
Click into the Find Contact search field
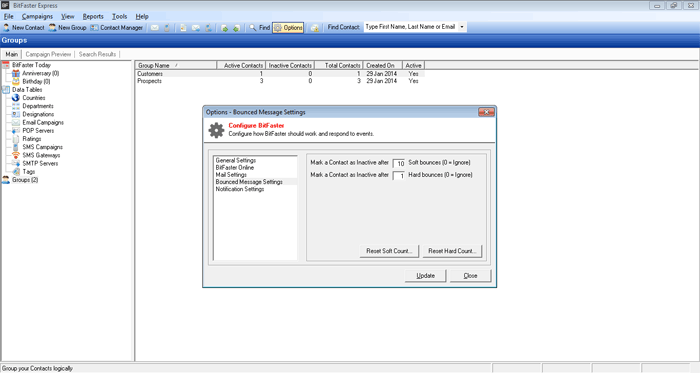click(411, 27)
